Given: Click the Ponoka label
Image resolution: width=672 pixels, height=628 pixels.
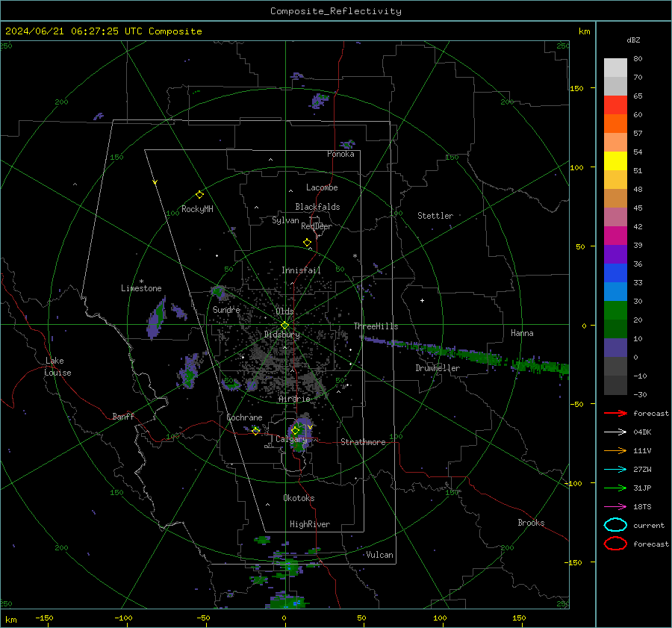Looking at the screenshot, I should click(340, 154).
